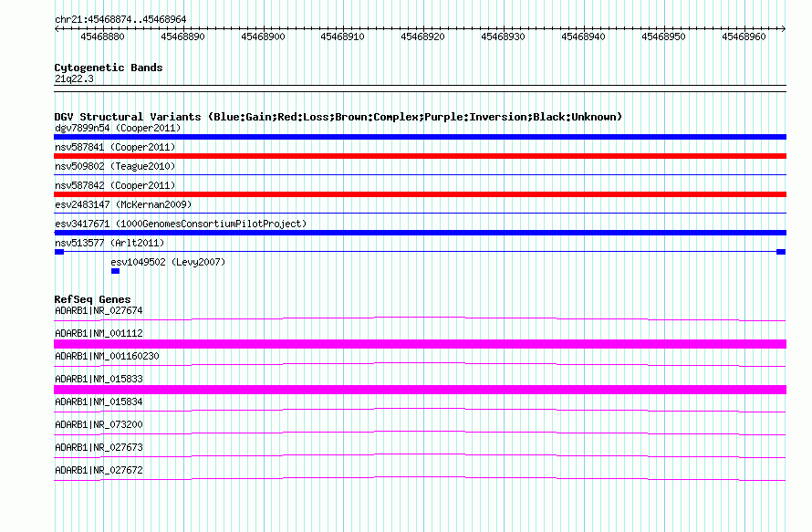This screenshot has height=532, width=812.
Task: Open the ADARB1|NR_027672 transcript label
Action: (99, 470)
